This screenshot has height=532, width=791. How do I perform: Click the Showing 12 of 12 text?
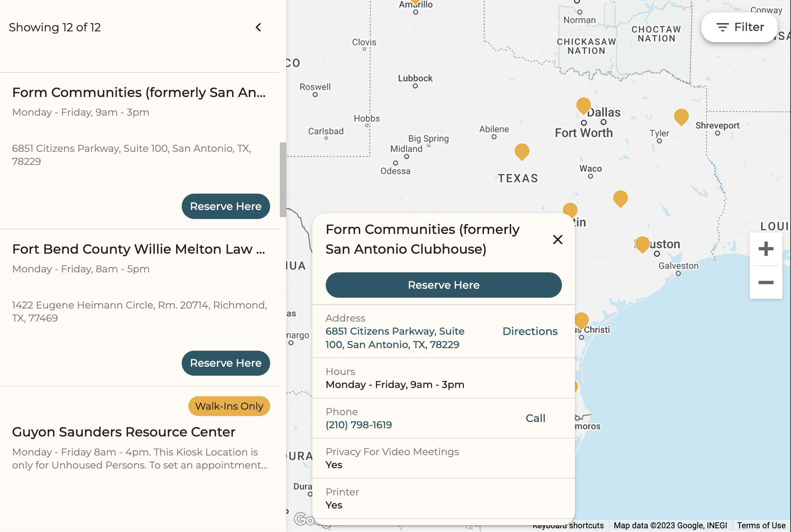coord(55,27)
